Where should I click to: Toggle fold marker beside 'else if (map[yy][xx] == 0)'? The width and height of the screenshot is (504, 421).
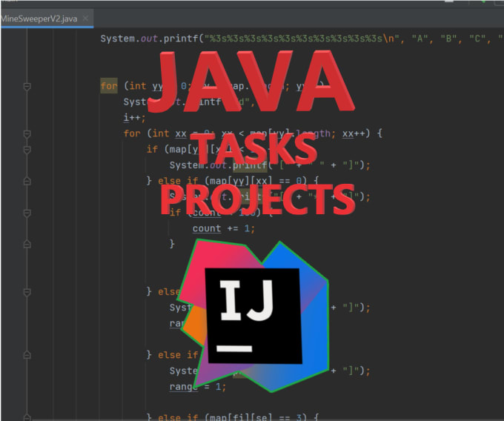(27, 182)
